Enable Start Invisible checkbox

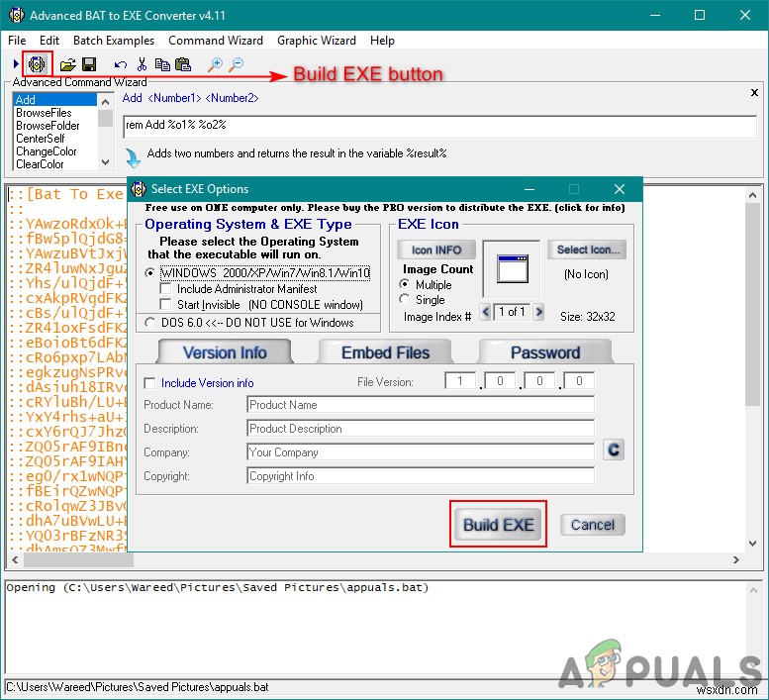(165, 304)
